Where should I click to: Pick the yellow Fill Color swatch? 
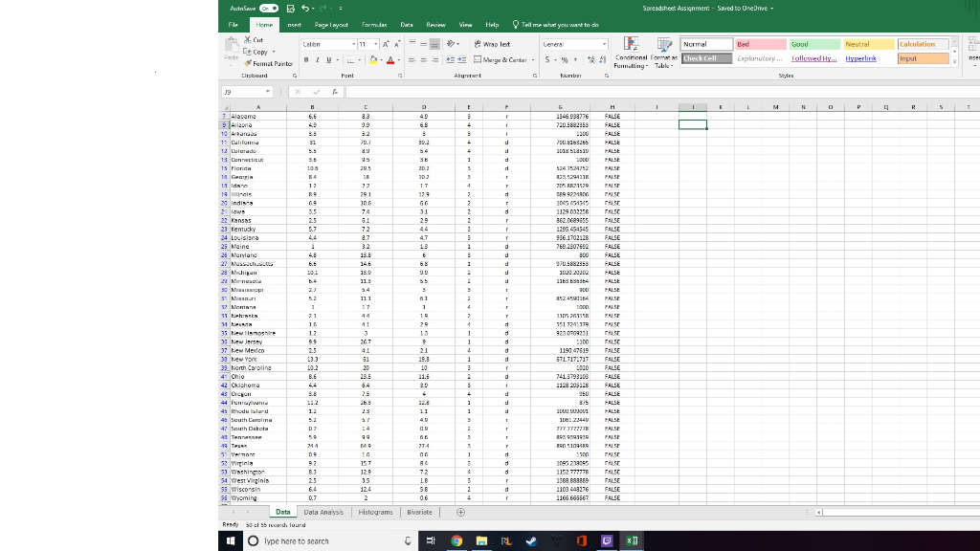pos(372,61)
